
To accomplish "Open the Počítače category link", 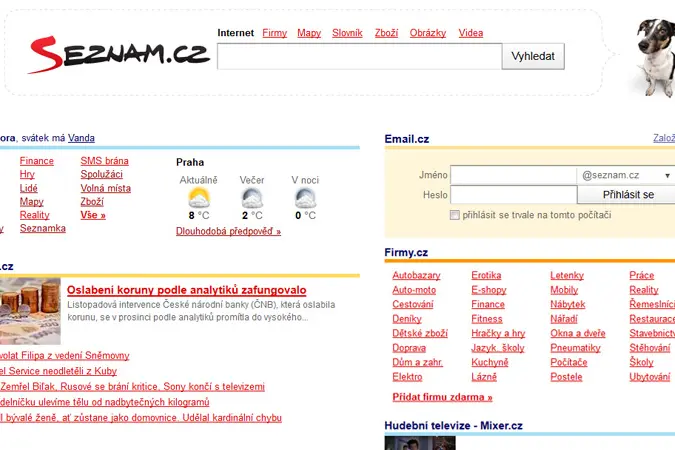I will [569, 362].
